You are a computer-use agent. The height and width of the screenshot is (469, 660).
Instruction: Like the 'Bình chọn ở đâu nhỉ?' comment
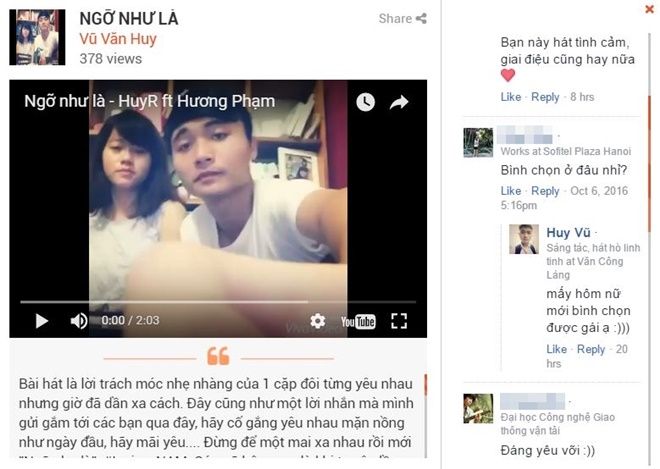(x=511, y=191)
